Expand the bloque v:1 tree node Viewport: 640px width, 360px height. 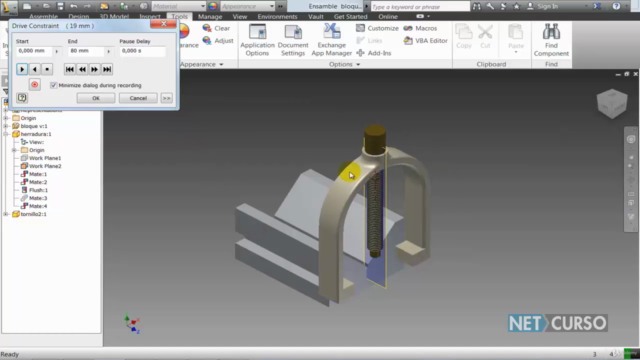6,126
